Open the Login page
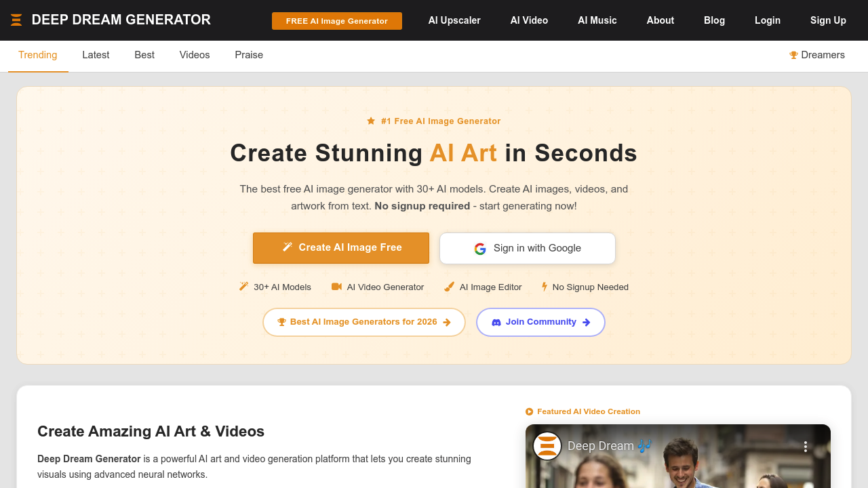868x488 pixels. 768,20
